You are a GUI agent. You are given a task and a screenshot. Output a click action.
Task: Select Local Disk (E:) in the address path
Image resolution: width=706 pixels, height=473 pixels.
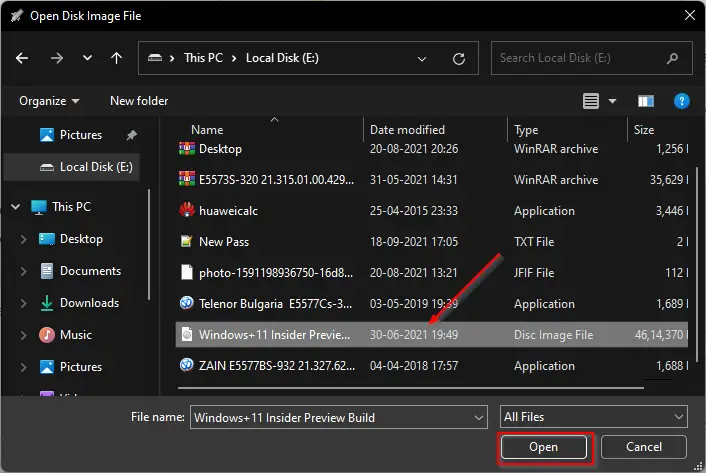point(282,58)
